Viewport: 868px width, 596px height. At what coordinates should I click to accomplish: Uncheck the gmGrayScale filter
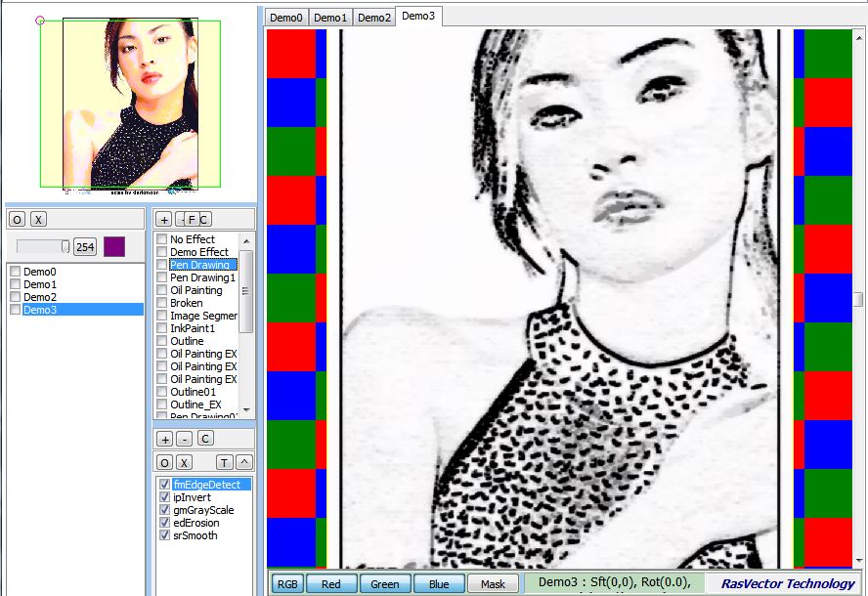164,510
